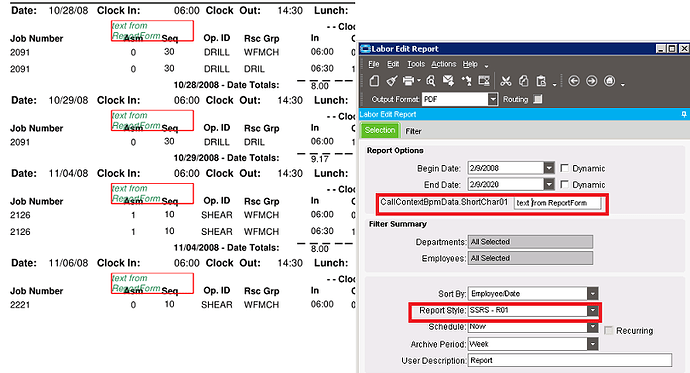Pin the Labor Edit Report panel
This screenshot has height=373, width=690.
(684, 114)
